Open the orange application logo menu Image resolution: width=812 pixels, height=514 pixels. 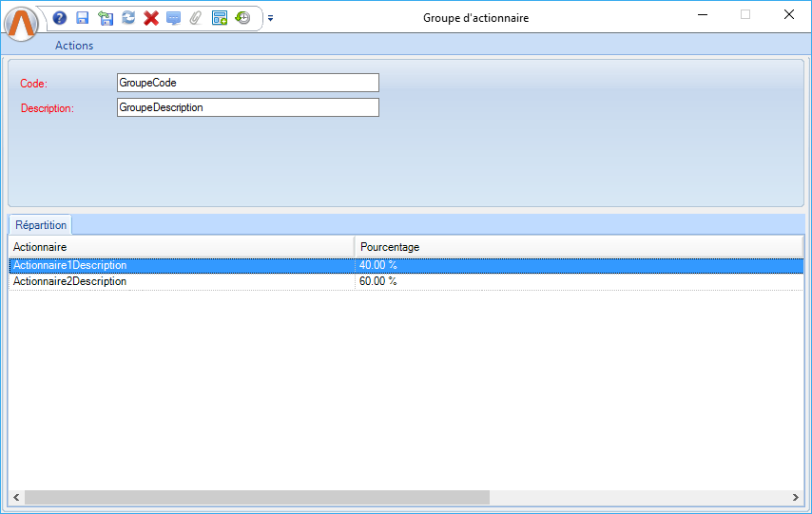point(23,24)
